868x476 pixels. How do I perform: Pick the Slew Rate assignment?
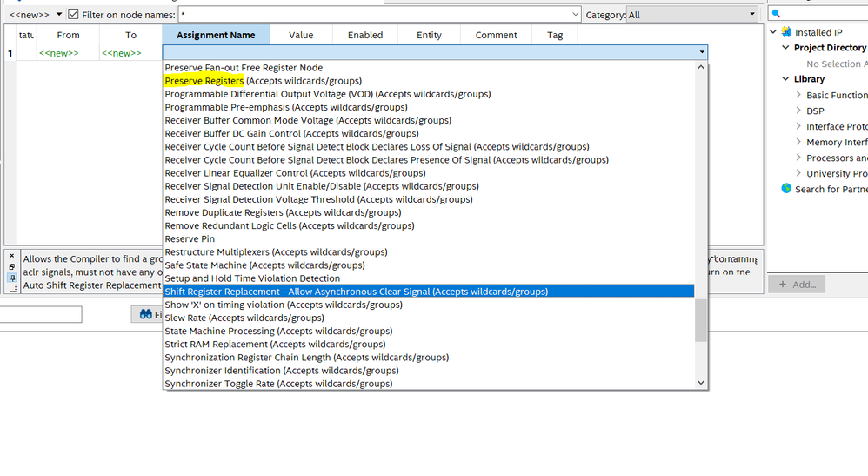429,318
